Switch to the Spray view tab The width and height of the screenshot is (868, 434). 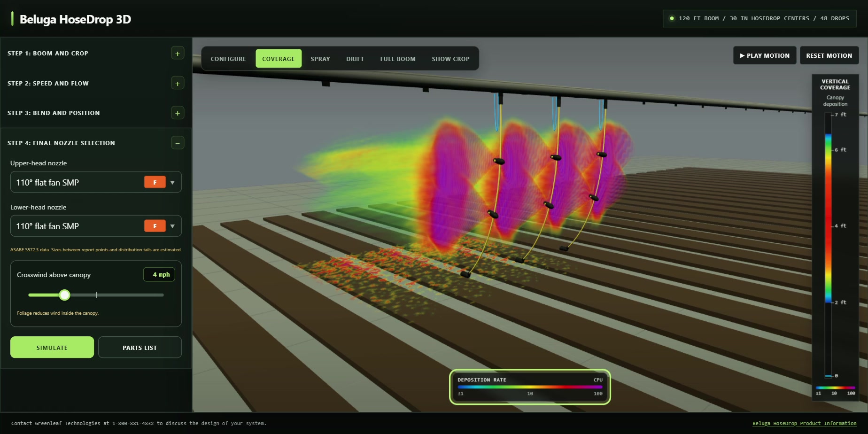click(320, 59)
